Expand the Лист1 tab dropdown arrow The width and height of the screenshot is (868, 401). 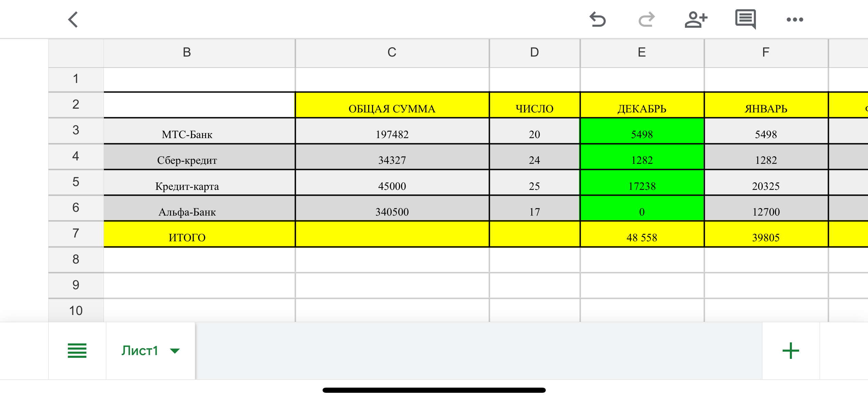(x=175, y=351)
